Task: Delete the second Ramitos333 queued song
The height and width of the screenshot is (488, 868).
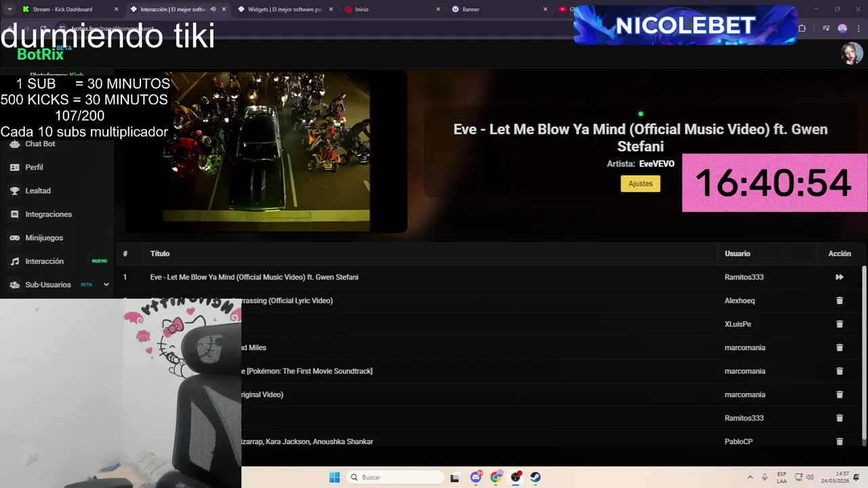Action: point(840,418)
